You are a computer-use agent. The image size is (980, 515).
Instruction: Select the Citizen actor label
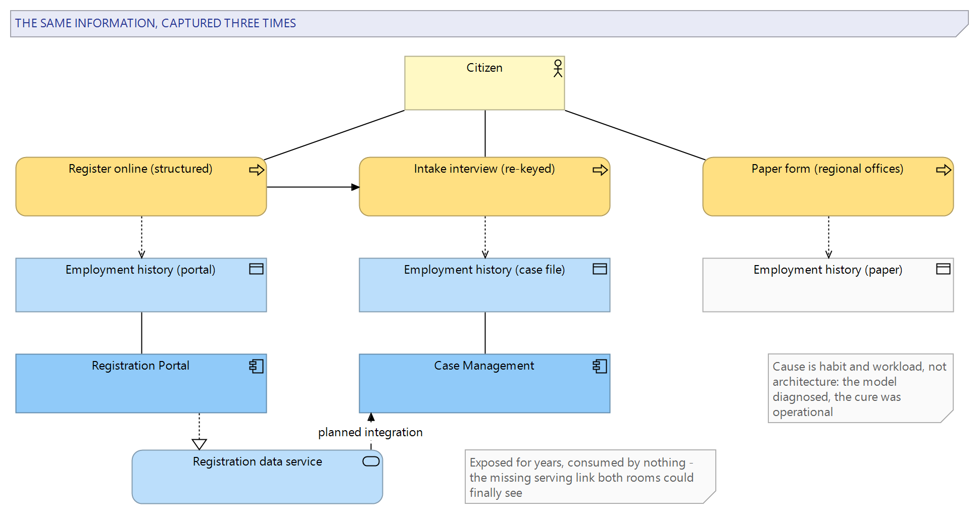484,68
